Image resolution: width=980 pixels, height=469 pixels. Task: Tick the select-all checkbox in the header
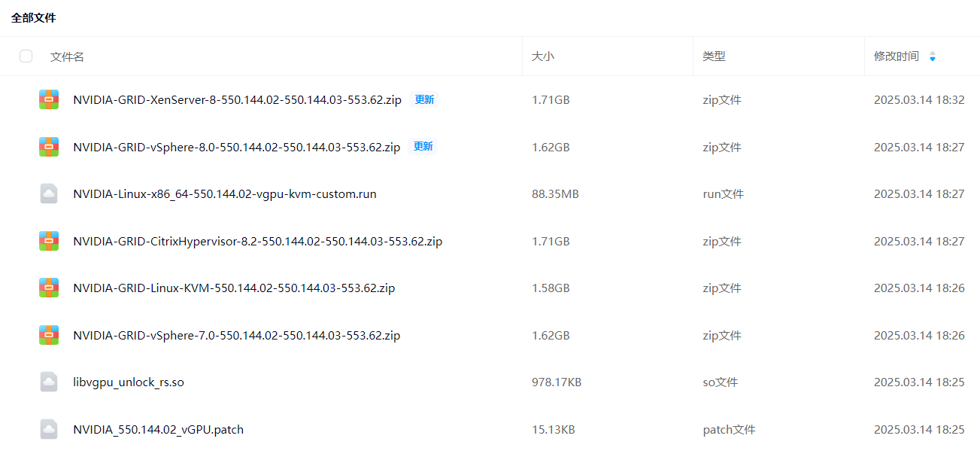point(26,56)
